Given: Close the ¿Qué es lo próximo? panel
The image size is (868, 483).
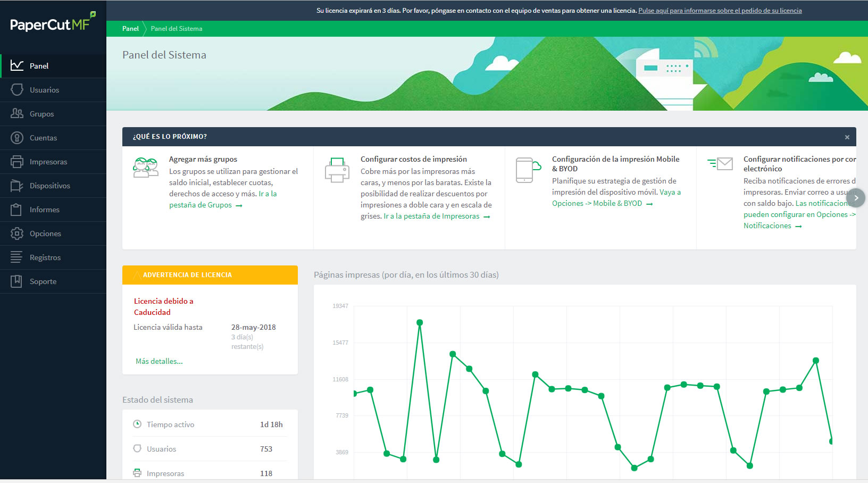Looking at the screenshot, I should 847,137.
